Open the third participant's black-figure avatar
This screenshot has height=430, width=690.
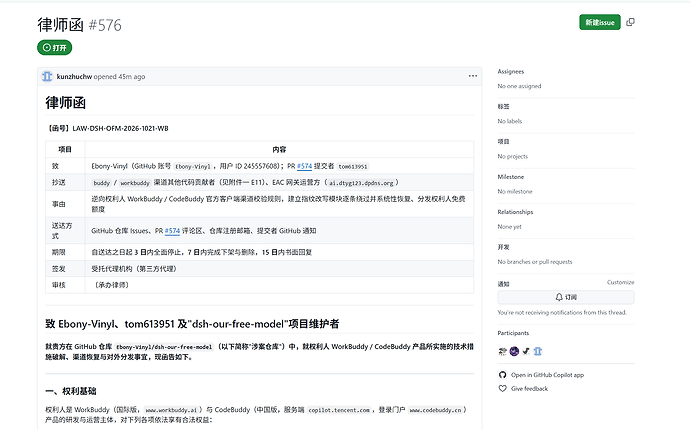tap(526, 351)
